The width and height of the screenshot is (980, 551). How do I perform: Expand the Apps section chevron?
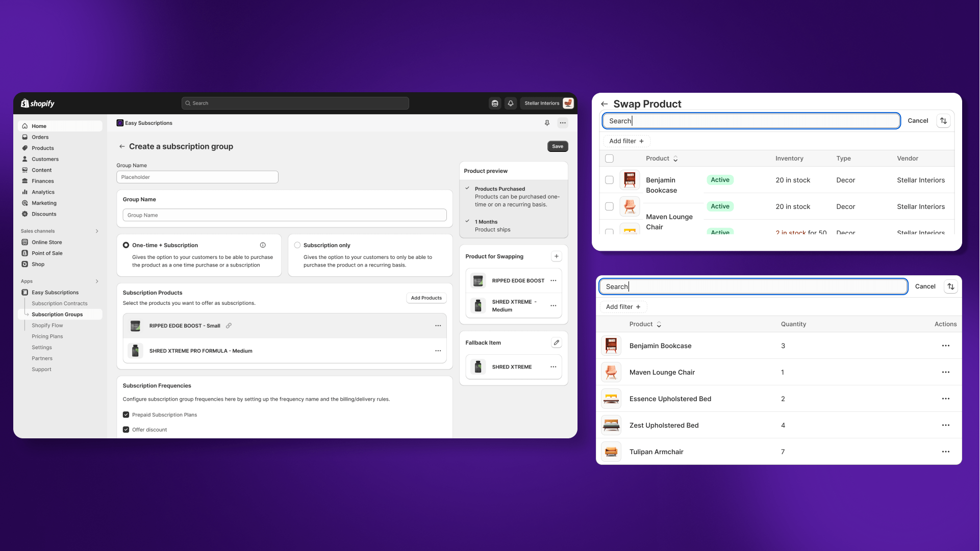pyautogui.click(x=97, y=281)
